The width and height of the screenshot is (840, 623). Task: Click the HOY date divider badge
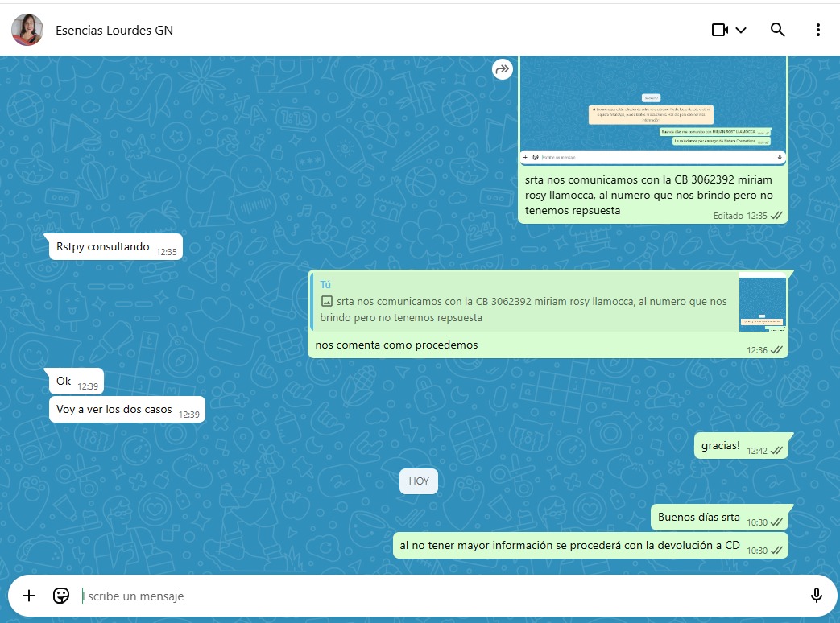[419, 481]
